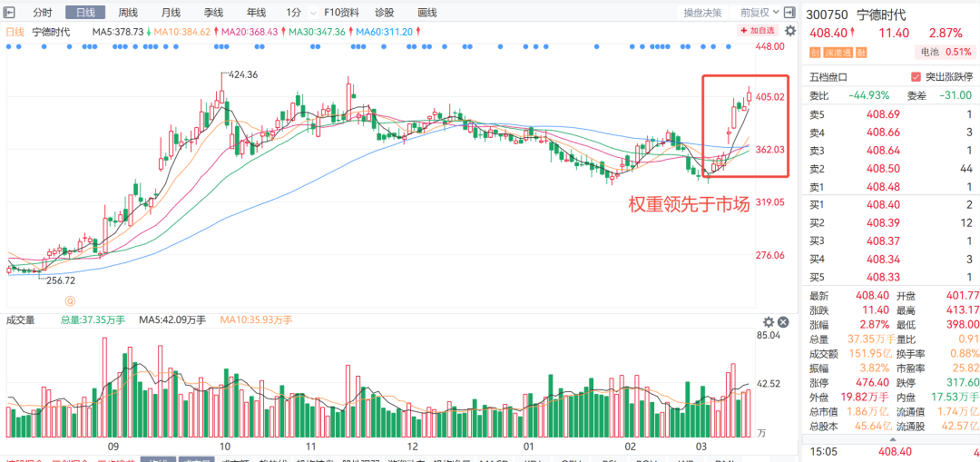Click MA10:384.62 indicator label
Image resolution: width=980 pixels, height=462 pixels.
coord(181,32)
